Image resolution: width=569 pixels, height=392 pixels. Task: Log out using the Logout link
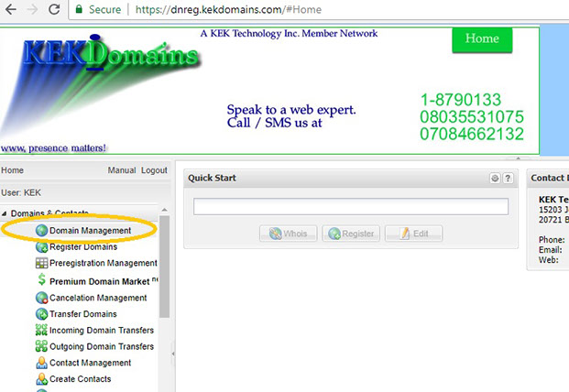[154, 170]
